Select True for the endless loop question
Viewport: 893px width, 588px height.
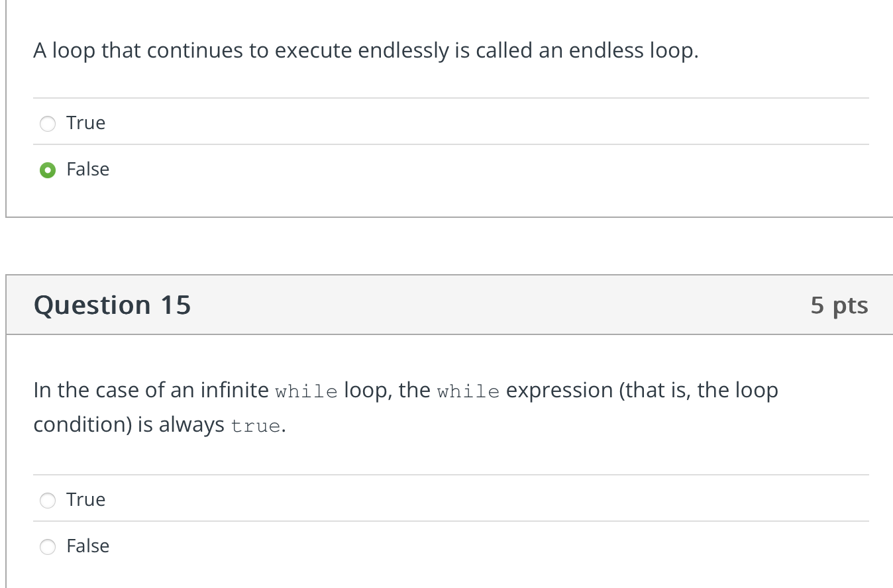point(47,123)
